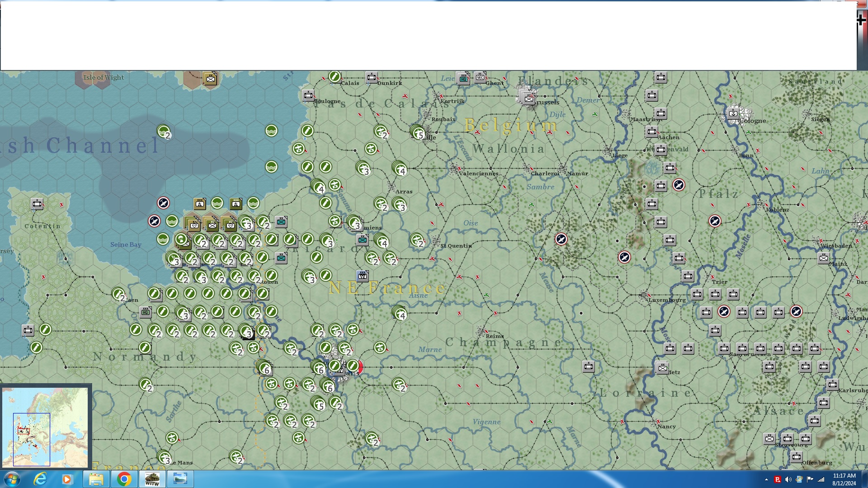Open the WITW game taskbar button
Screen dimensions: 868x488
(x=152, y=479)
